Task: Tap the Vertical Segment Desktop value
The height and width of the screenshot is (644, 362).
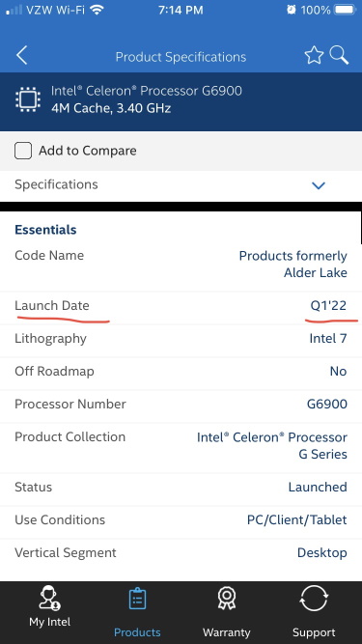Action: 322,553
